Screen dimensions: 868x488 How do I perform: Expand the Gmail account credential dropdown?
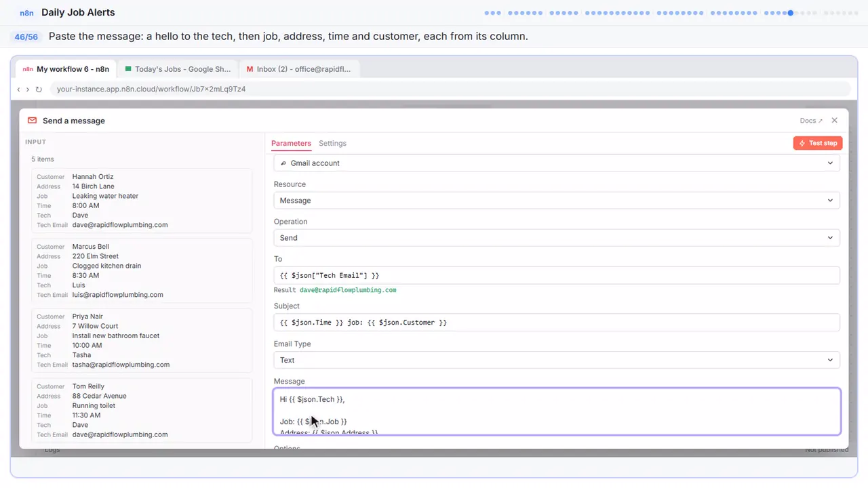[x=557, y=163]
